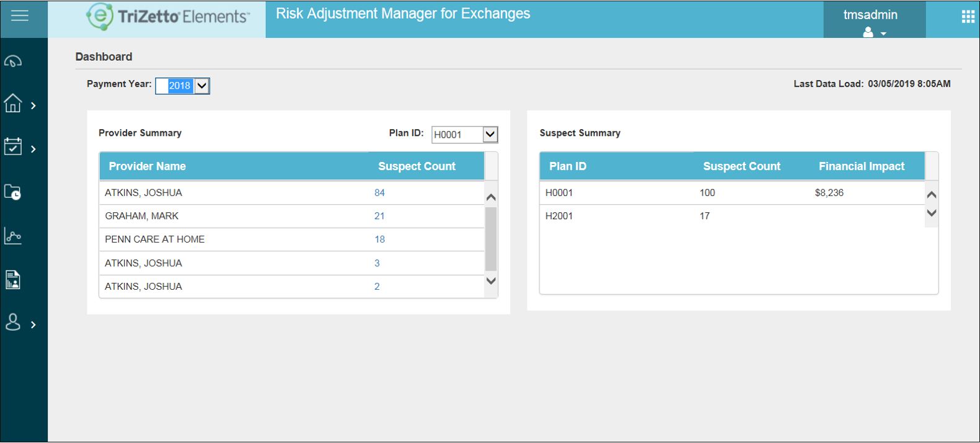Open the tmsadmin user menu

(x=874, y=20)
